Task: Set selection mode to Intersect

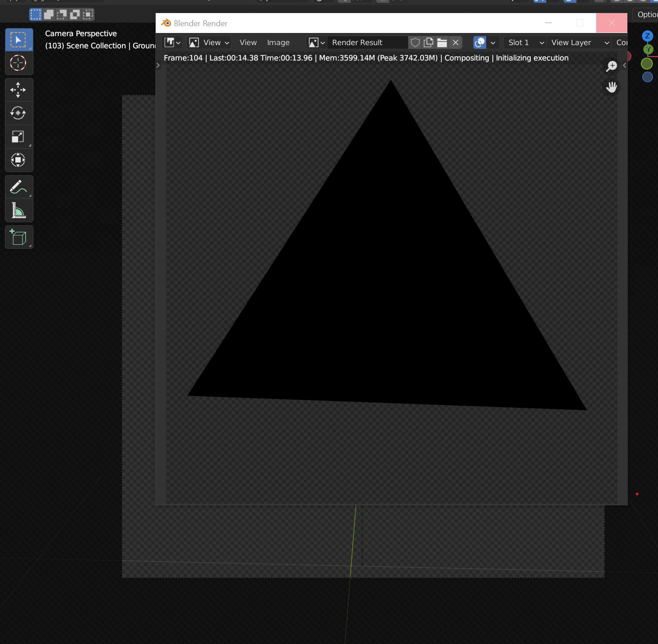Action: coord(88,14)
